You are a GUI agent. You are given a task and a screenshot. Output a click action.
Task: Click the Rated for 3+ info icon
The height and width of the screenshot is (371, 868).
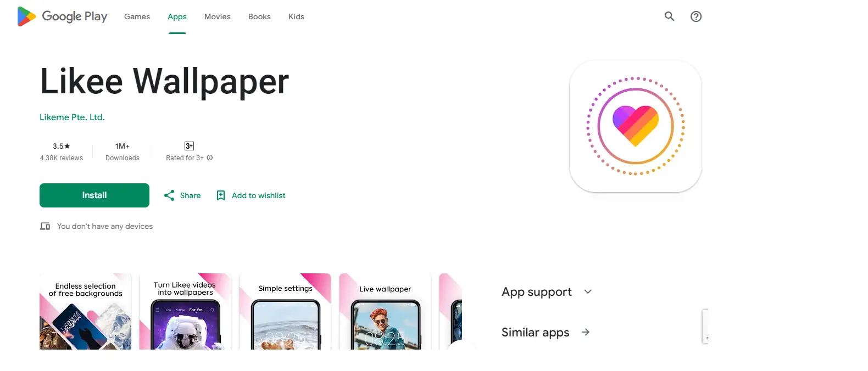point(210,158)
